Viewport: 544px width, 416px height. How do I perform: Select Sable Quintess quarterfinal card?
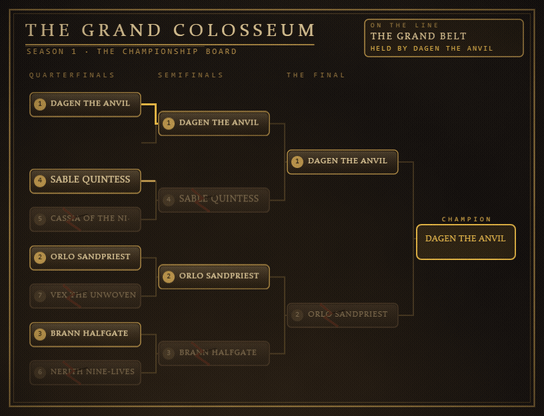(85, 181)
